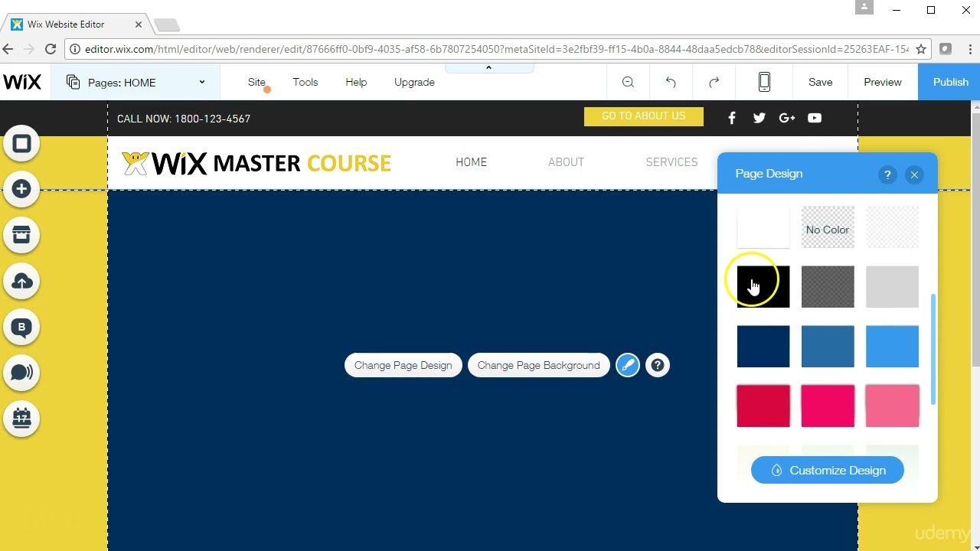
Task: Choose the bright sky blue swatch
Action: pos(892,347)
